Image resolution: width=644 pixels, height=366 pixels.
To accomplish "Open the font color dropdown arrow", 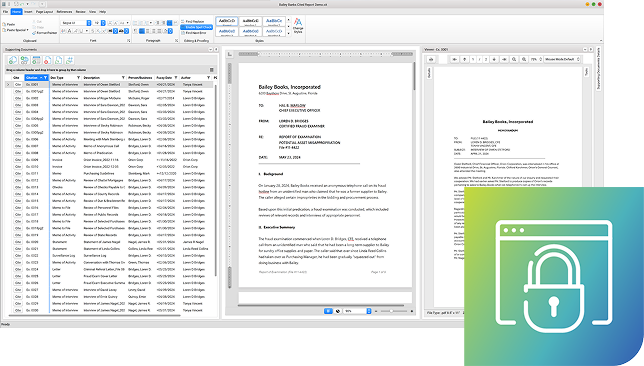I will (x=126, y=31).
